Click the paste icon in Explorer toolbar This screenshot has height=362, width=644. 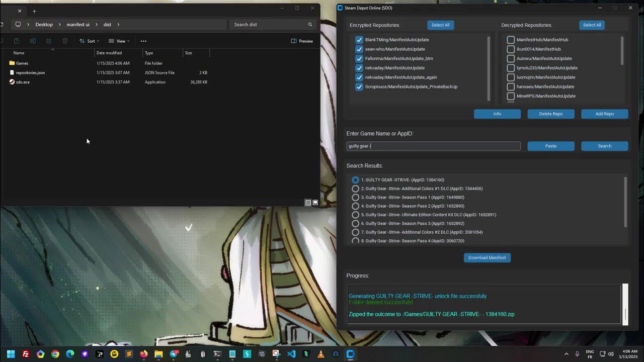point(17,41)
